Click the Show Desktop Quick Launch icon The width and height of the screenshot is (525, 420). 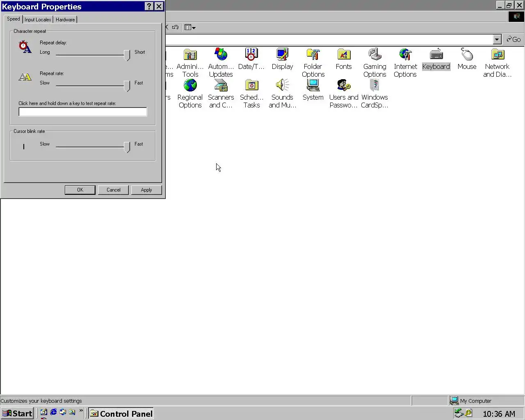[44, 412]
